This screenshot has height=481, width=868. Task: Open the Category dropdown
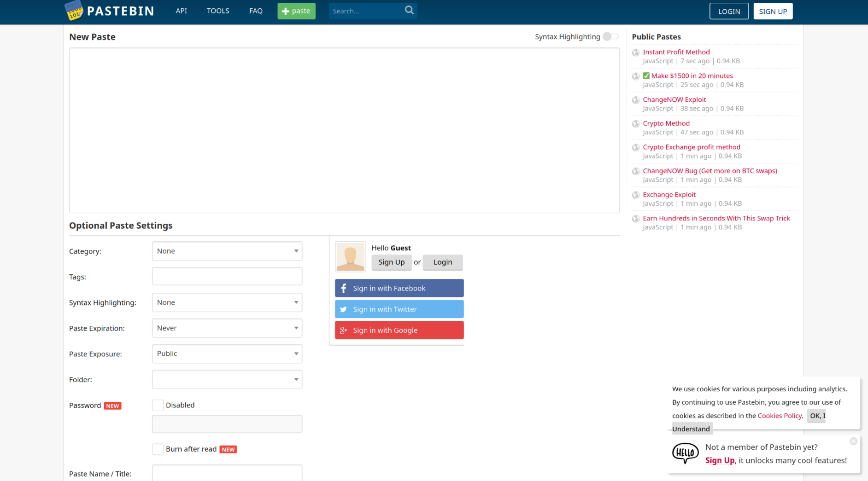(x=227, y=251)
